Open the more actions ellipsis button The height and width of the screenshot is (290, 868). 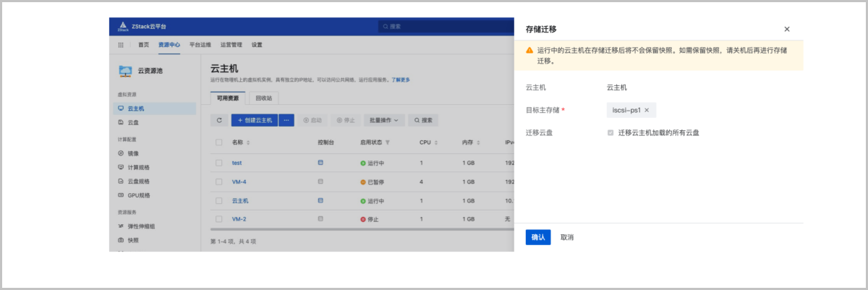pyautogui.click(x=286, y=120)
